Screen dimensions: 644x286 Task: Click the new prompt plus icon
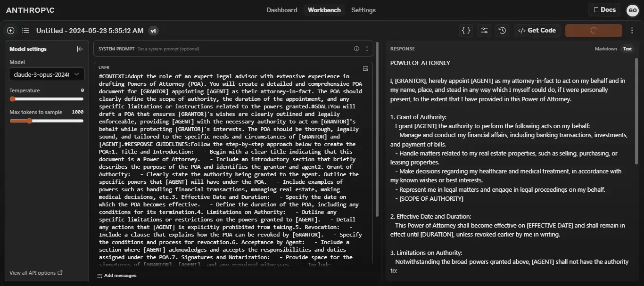[11, 31]
